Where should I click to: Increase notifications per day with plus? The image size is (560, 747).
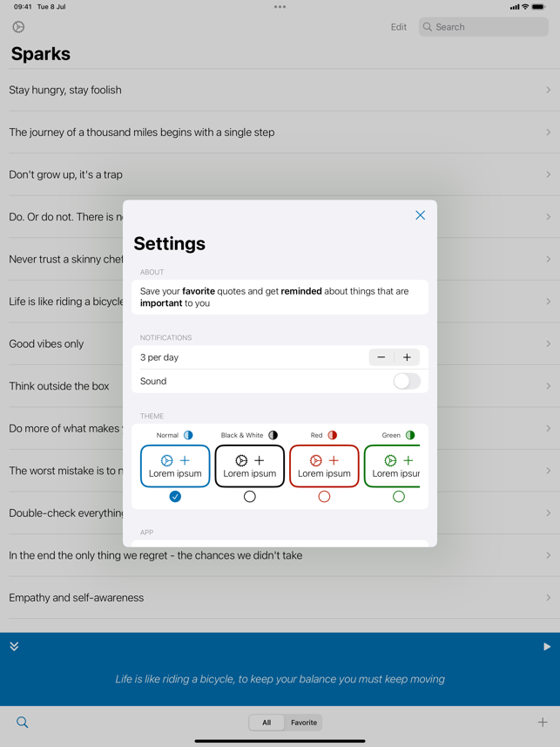click(x=407, y=357)
